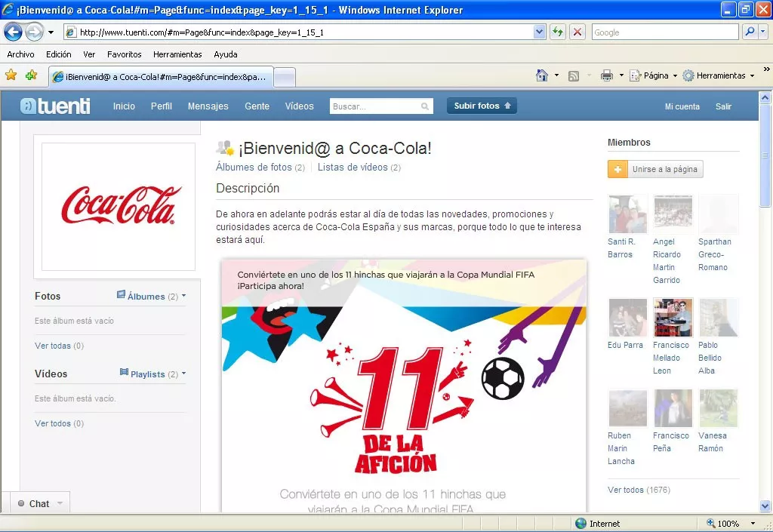
Task: Open the recent pages dropdown arrow
Action: pyautogui.click(x=51, y=32)
